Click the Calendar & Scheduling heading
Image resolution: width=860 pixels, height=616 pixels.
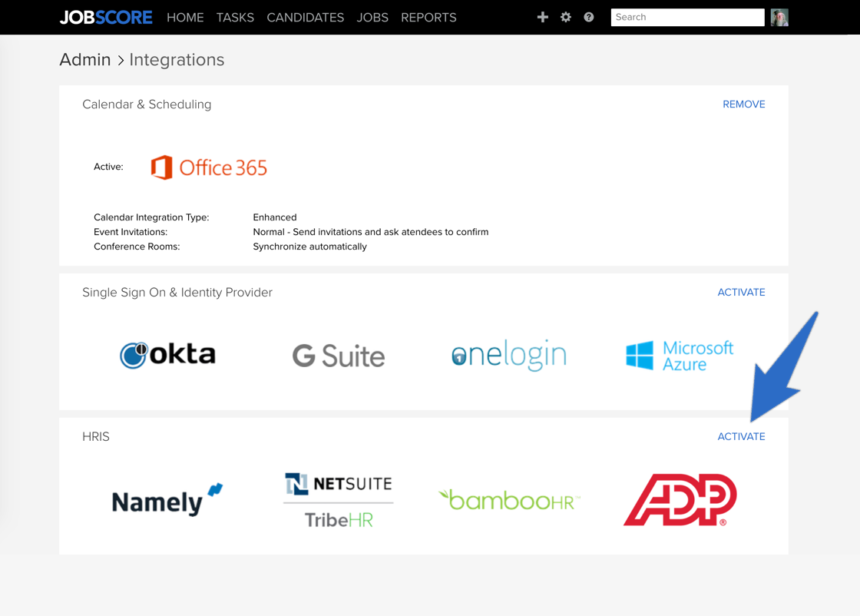point(147,104)
